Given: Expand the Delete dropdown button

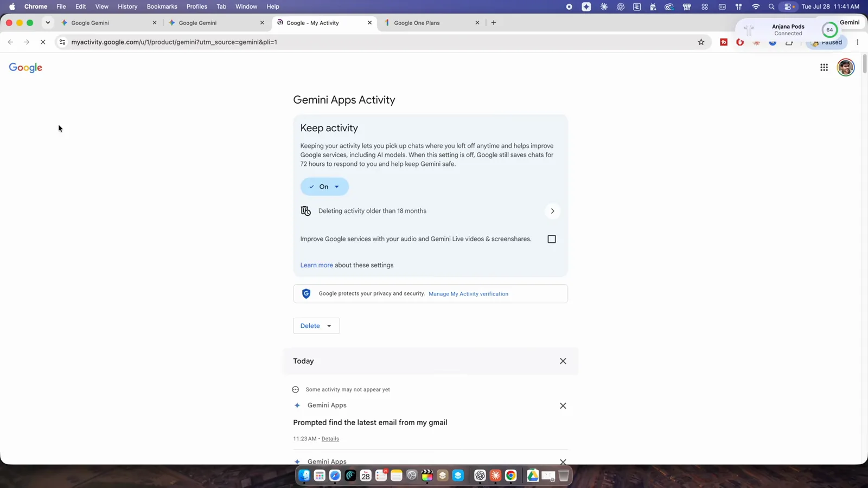Looking at the screenshot, I should click(x=316, y=326).
